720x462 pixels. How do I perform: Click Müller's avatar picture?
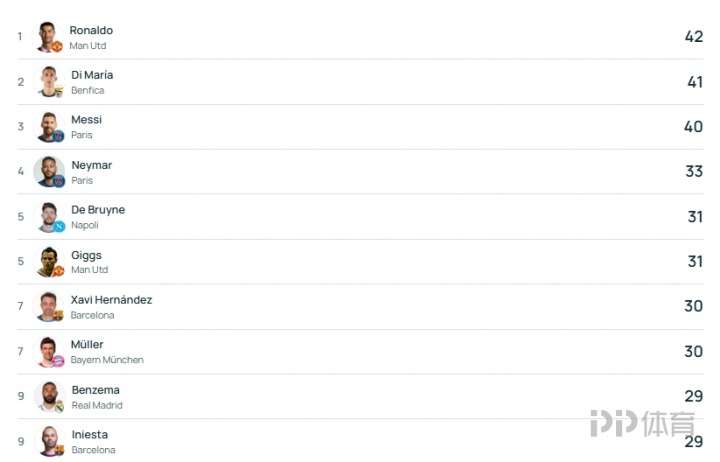pyautogui.click(x=49, y=352)
